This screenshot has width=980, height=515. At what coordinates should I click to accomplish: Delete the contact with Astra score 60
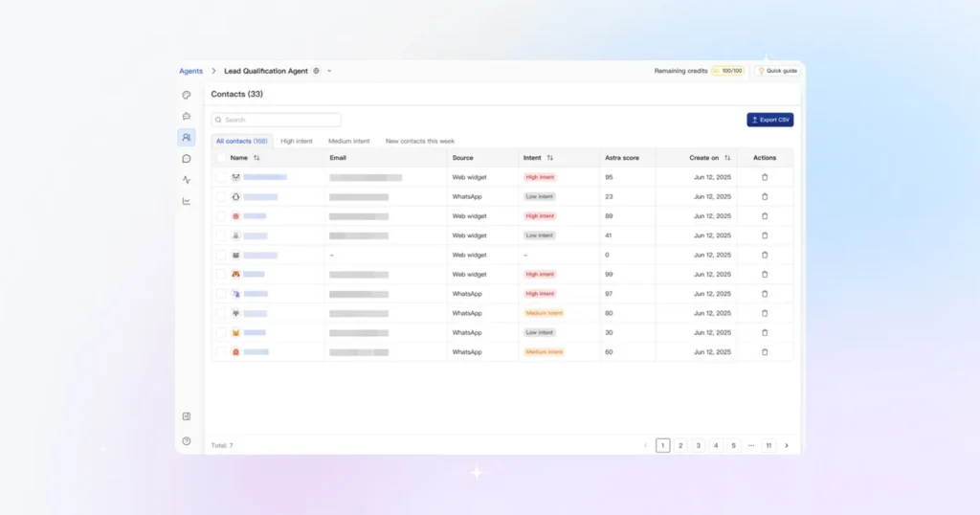click(x=765, y=352)
